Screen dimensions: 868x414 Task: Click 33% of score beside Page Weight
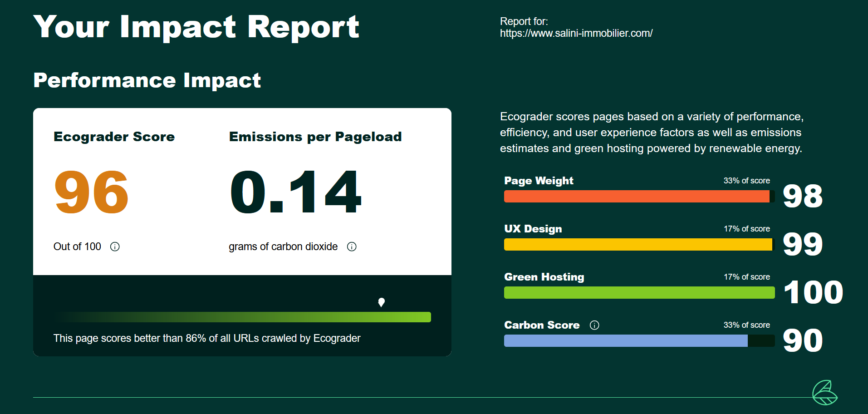coord(746,181)
